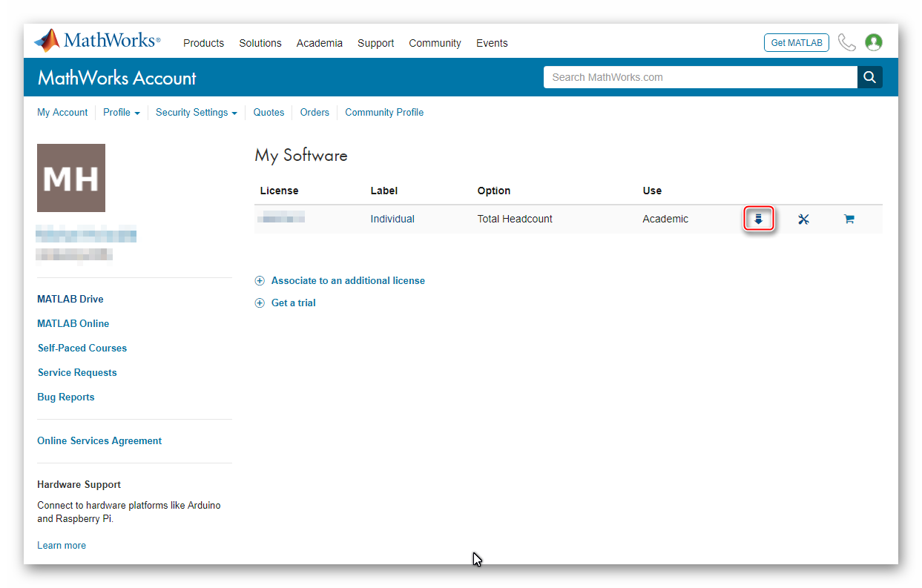The width and height of the screenshot is (922, 588).
Task: Click the phone contact icon
Action: 846,42
